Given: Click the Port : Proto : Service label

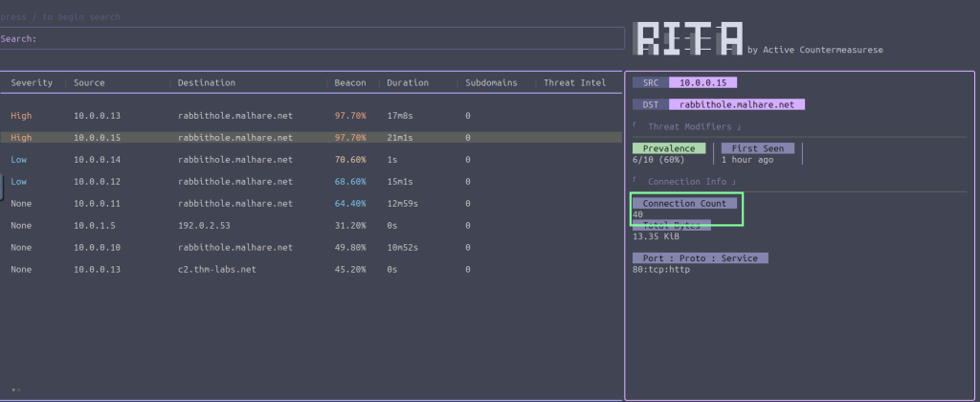Looking at the screenshot, I should 701,258.
